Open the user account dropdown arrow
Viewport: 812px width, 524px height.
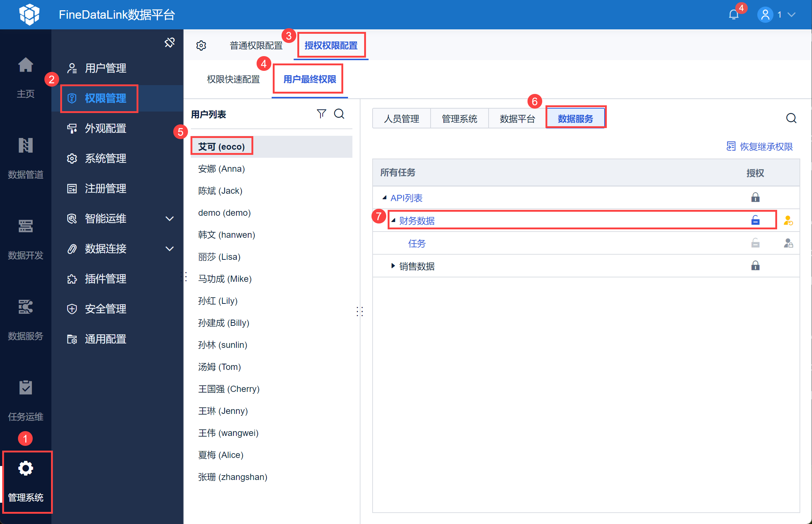coord(792,15)
